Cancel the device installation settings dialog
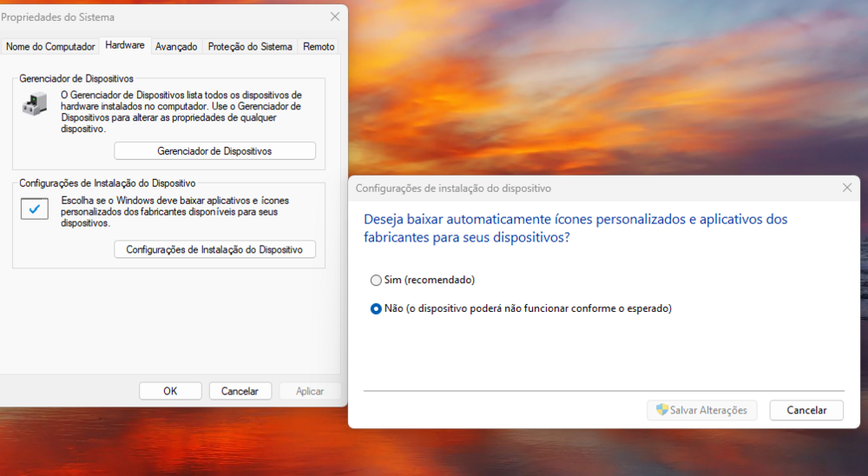This screenshot has width=868, height=476. 806,410
